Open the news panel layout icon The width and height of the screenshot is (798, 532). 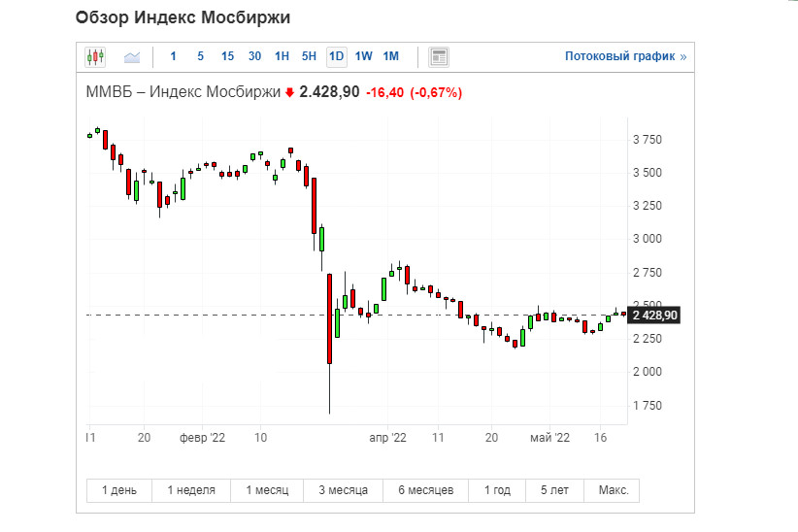(x=439, y=56)
